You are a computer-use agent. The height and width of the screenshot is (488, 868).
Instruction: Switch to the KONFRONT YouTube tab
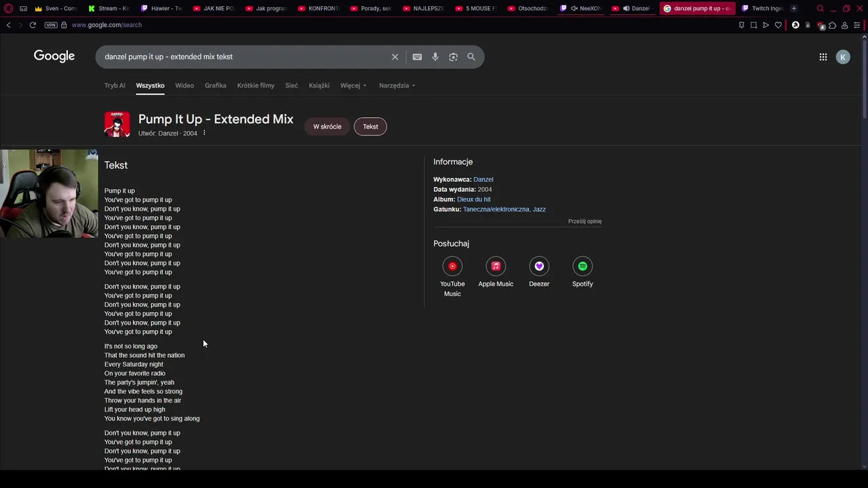pyautogui.click(x=318, y=9)
